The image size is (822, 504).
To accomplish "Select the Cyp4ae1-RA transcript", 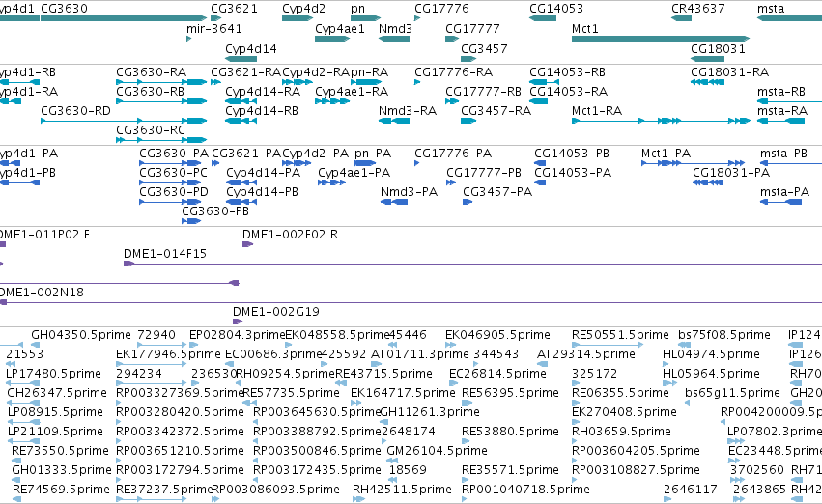I will (x=332, y=101).
